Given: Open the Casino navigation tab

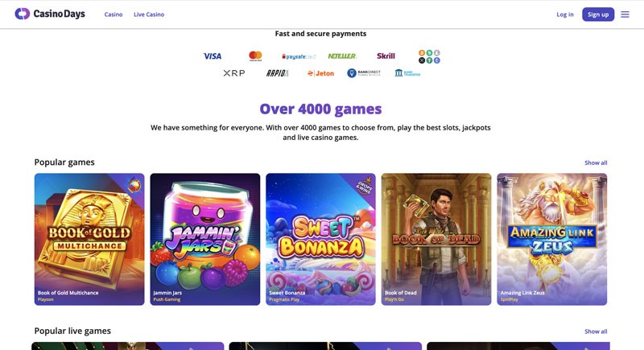Looking at the screenshot, I should [114, 14].
